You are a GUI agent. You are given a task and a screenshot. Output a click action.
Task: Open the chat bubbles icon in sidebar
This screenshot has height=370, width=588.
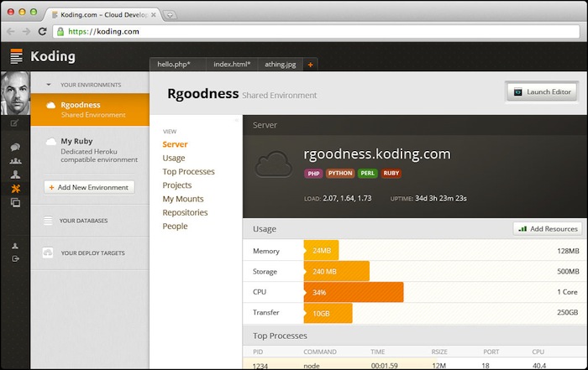(x=15, y=148)
